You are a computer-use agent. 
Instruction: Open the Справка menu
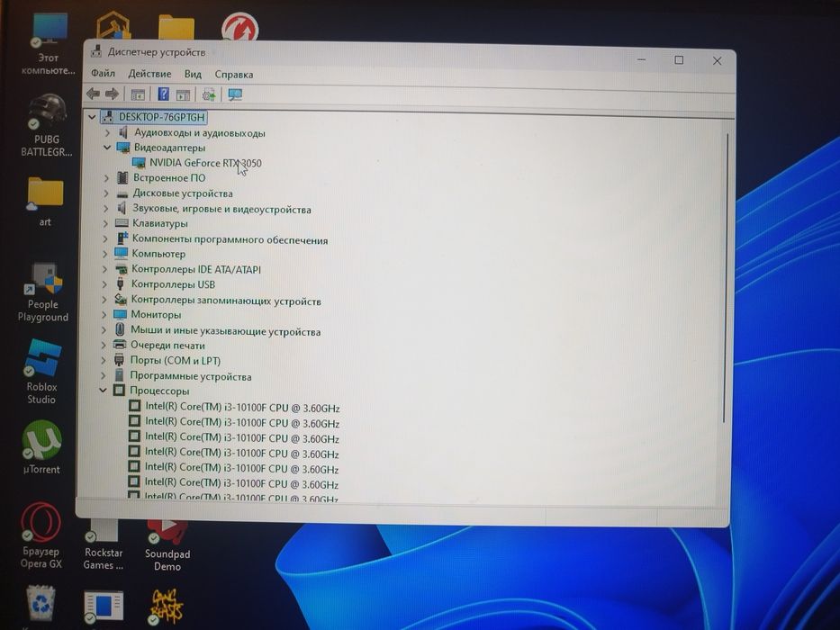coord(233,75)
